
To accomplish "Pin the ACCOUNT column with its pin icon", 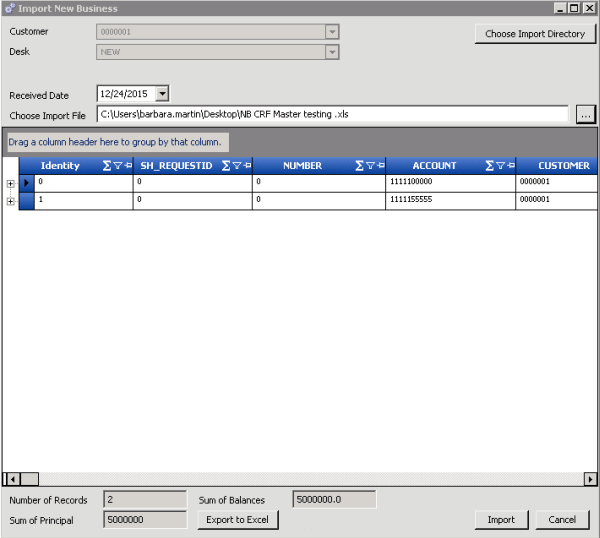I will click(x=510, y=166).
